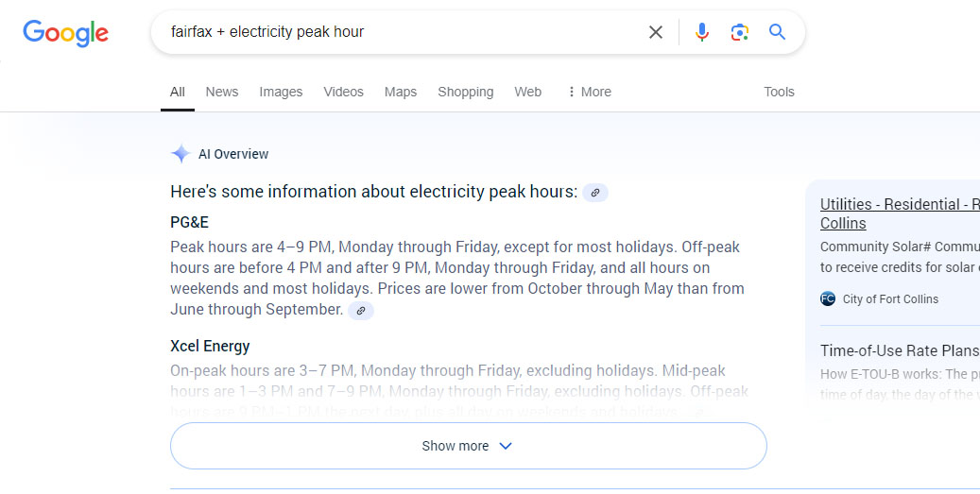
Task: Click into the search query text field
Action: click(400, 32)
